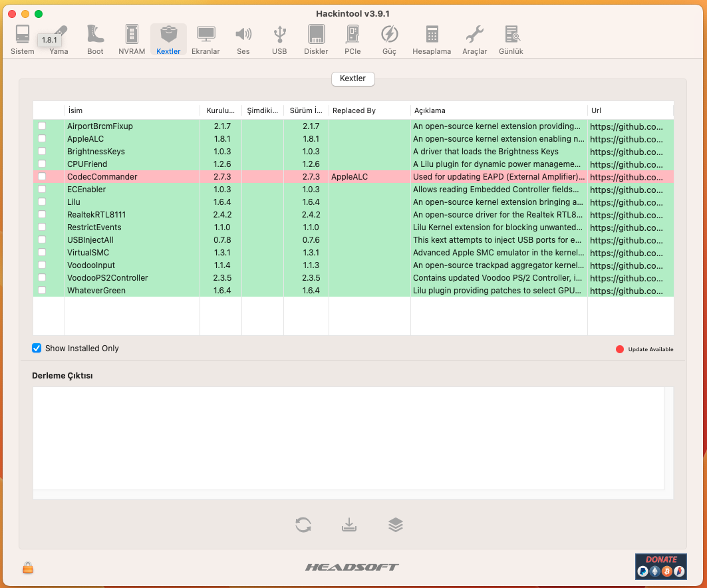Go to the USB section
Viewport: 707px width, 588px height.
(x=279, y=40)
